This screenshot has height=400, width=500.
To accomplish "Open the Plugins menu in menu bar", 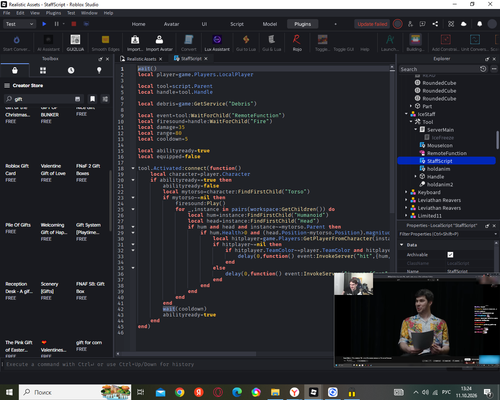I will (53, 13).
